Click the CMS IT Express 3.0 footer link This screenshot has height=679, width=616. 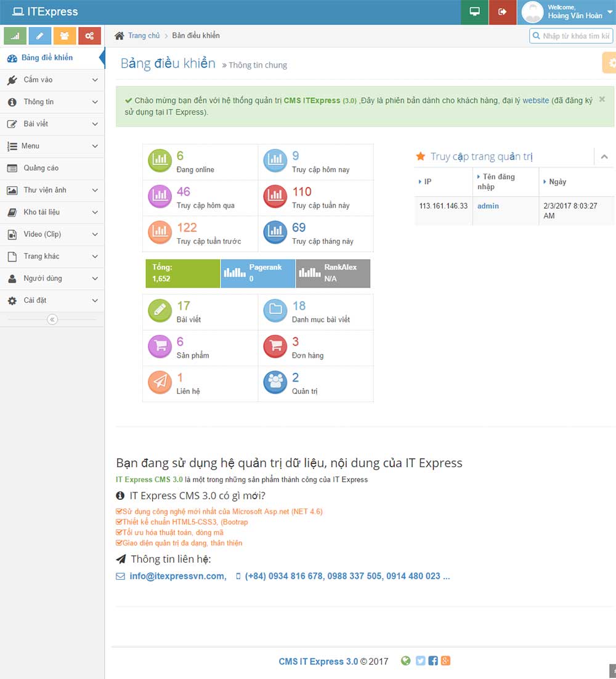318,662
